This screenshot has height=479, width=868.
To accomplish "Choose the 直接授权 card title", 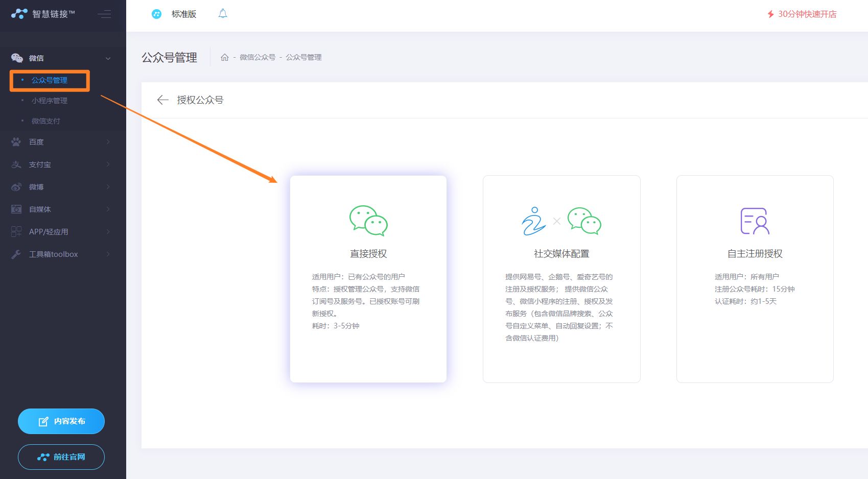I will click(368, 254).
